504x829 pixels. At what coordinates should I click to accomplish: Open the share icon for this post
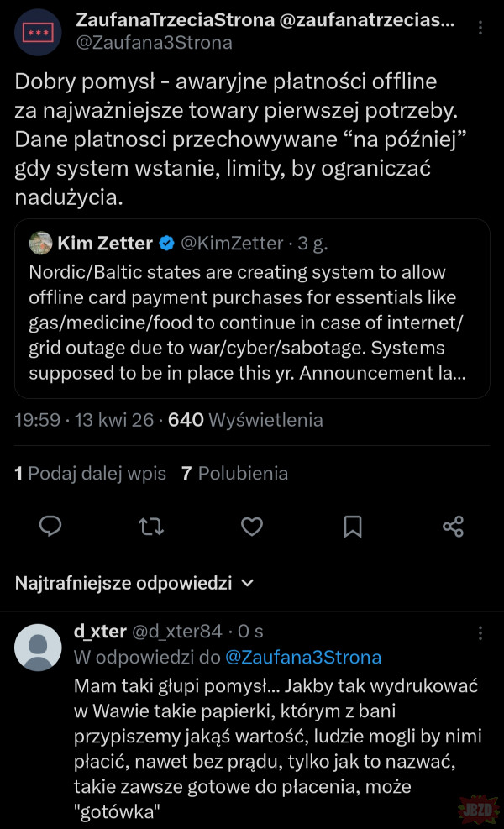tap(453, 527)
